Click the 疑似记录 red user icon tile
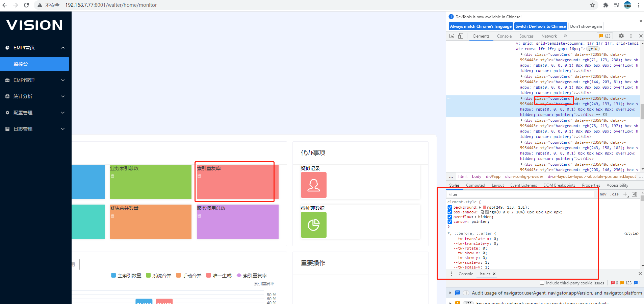 point(314,185)
